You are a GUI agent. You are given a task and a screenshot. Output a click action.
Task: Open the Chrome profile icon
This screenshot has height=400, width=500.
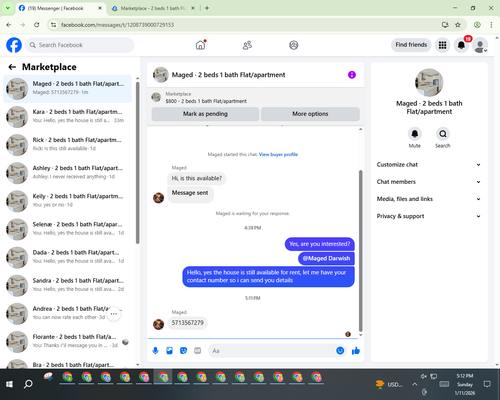pyautogui.click(x=477, y=25)
